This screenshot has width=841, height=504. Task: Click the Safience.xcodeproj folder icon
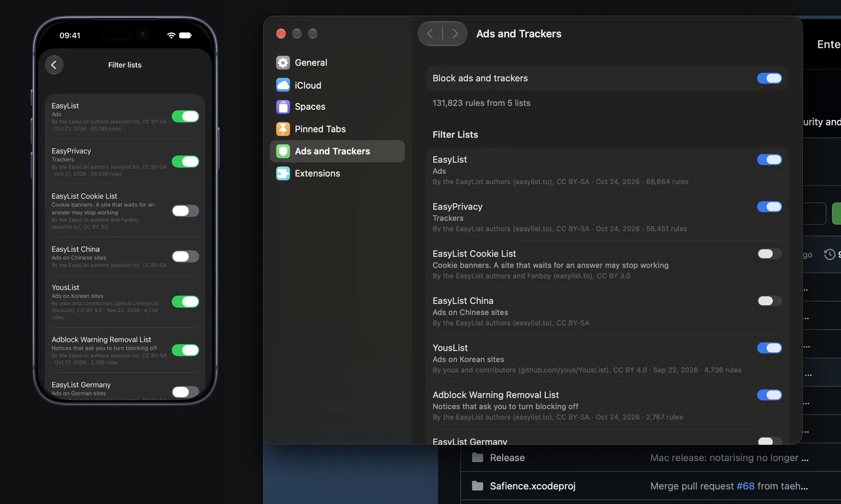coord(477,486)
